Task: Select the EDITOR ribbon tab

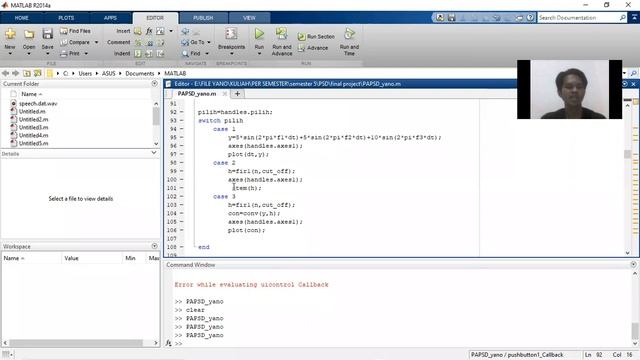Action: [x=155, y=18]
